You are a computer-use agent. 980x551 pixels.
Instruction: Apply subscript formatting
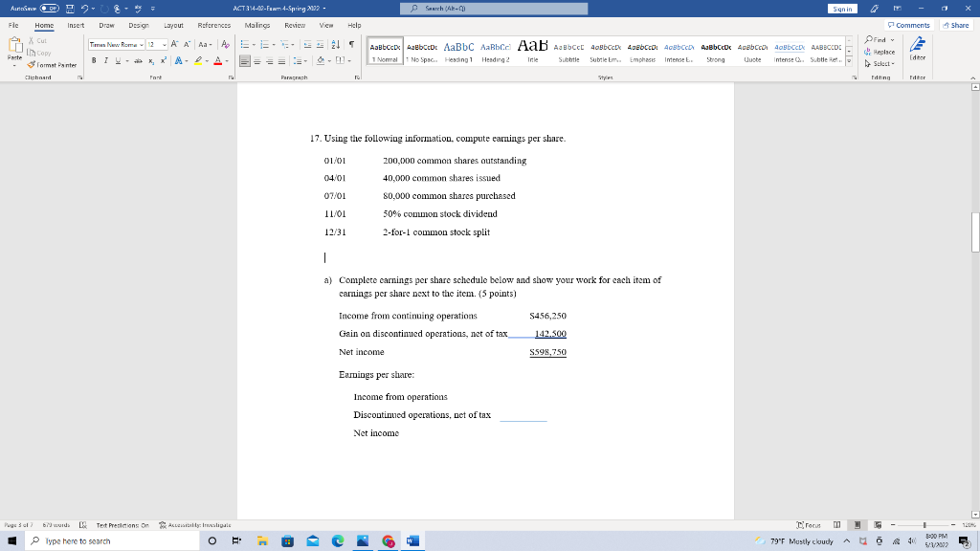point(149,61)
